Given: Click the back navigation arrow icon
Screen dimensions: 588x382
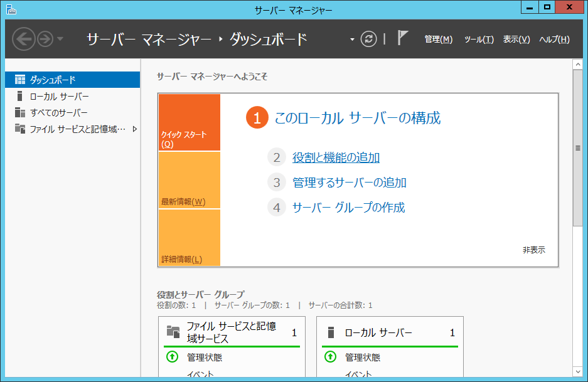Looking at the screenshot, I should (x=23, y=39).
